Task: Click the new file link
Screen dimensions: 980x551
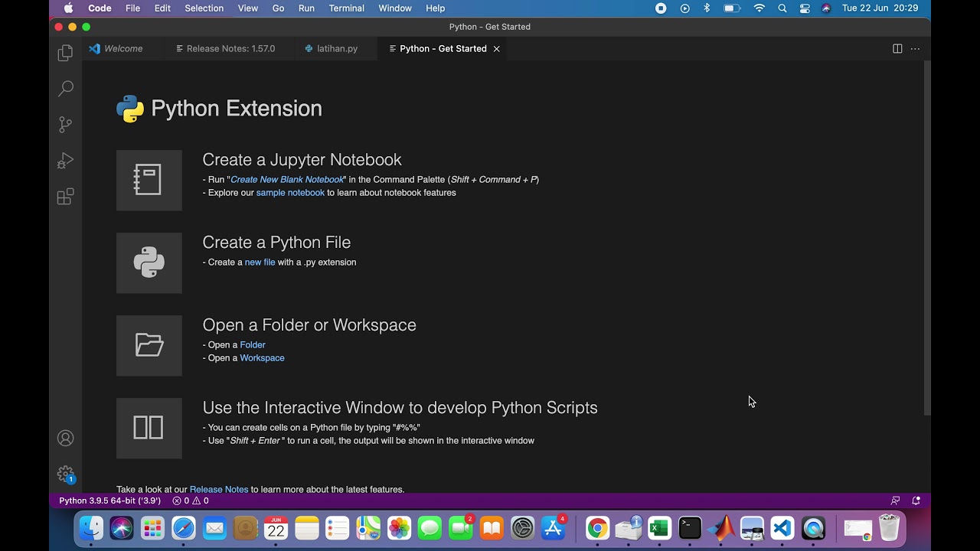Action: (x=260, y=262)
